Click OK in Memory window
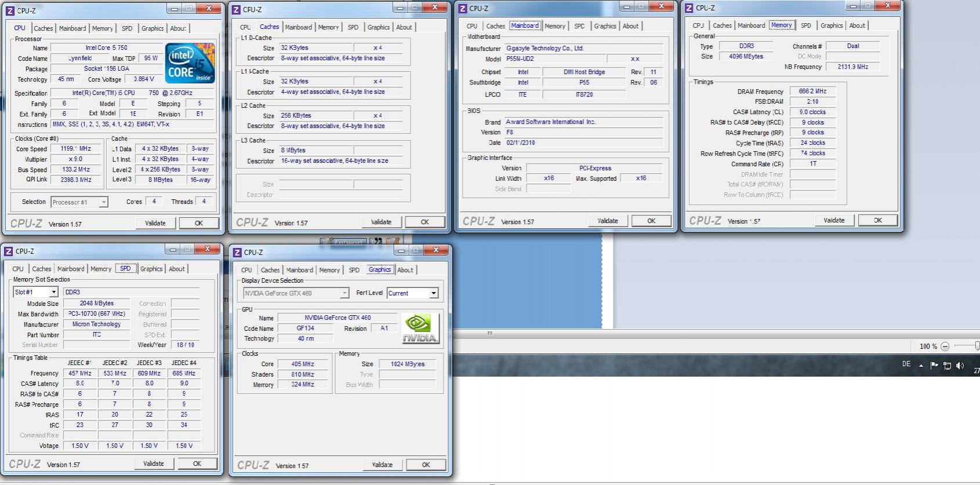 pyautogui.click(x=878, y=220)
